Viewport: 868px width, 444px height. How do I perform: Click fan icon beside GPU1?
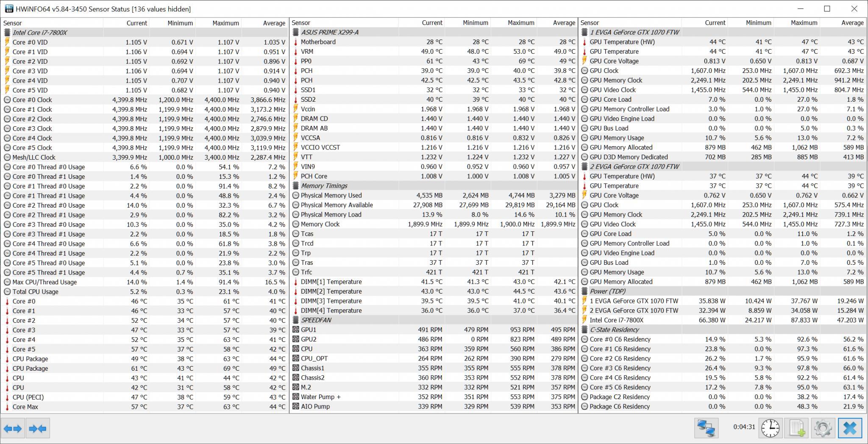click(x=295, y=330)
